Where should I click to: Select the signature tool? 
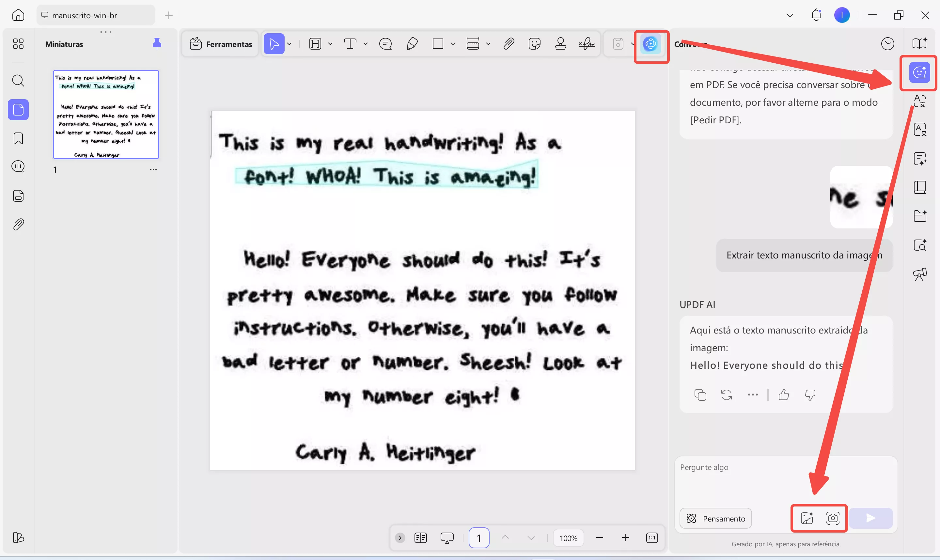587,44
